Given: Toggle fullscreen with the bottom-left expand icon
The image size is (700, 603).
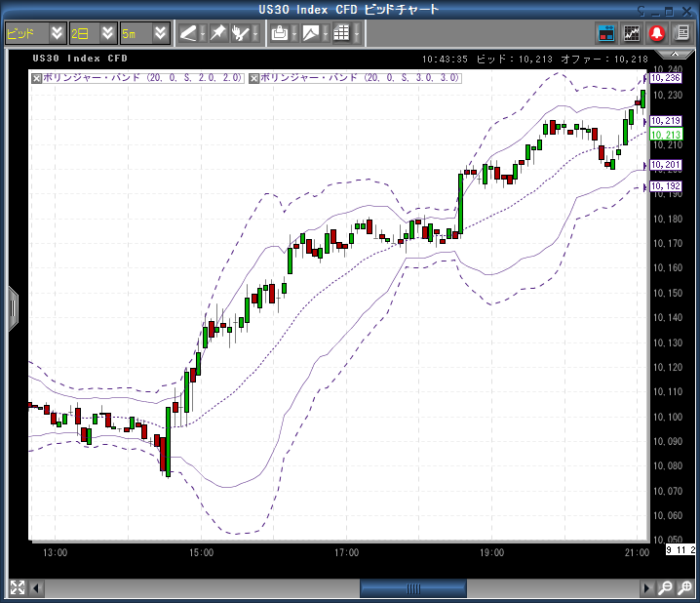Looking at the screenshot, I should (x=17, y=588).
